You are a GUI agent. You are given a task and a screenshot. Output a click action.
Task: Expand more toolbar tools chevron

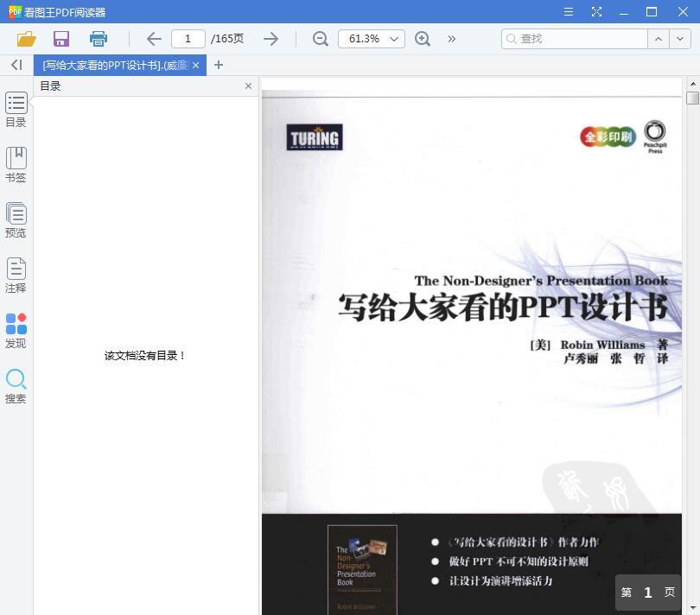pos(452,39)
